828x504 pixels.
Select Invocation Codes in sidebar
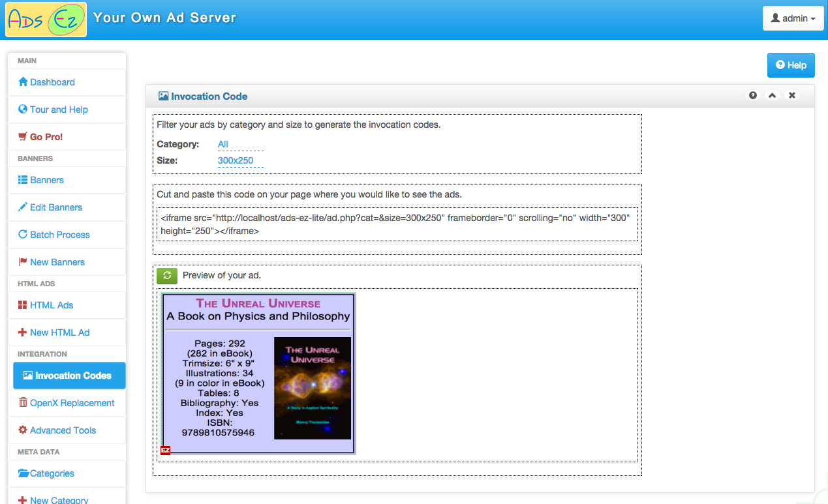pos(69,376)
